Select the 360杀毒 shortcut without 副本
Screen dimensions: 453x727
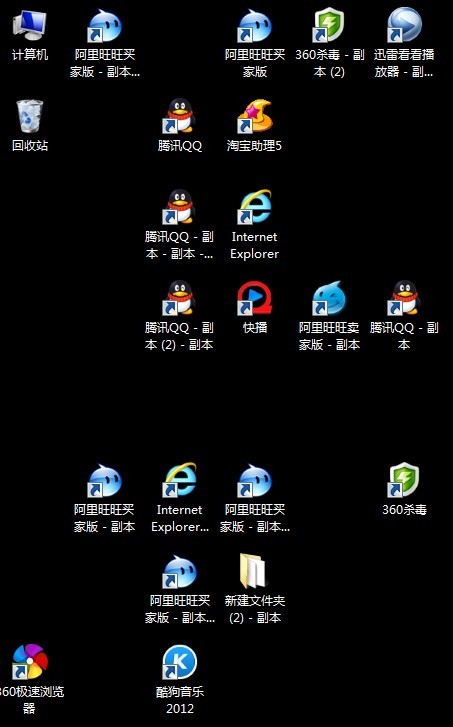point(404,489)
